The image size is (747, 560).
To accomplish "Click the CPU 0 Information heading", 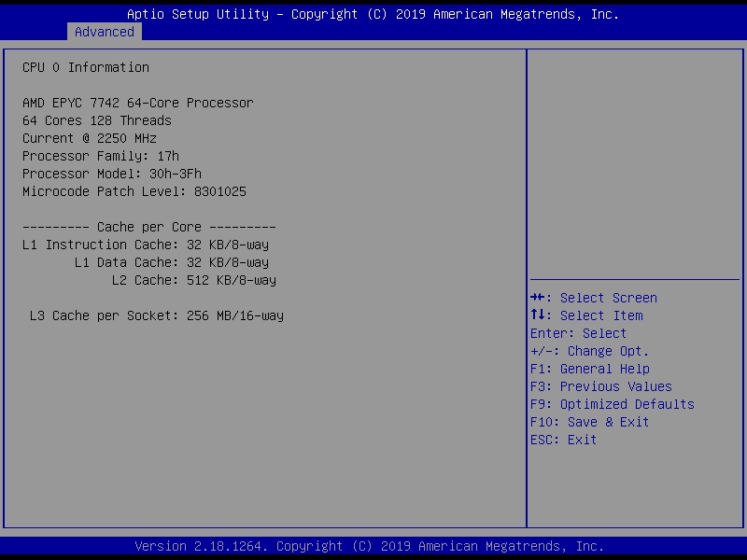I will pyautogui.click(x=86, y=67).
